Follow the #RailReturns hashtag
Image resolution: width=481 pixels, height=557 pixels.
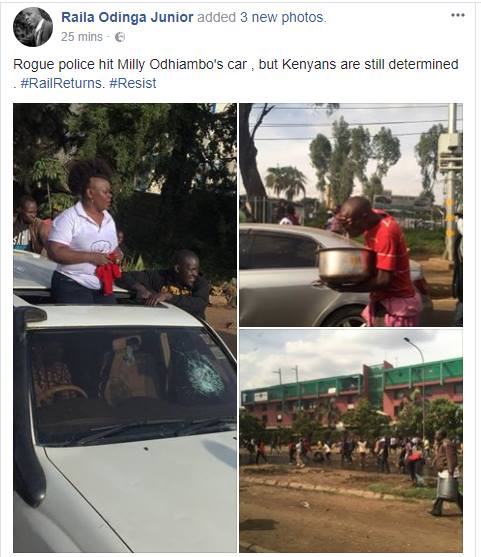coord(62,83)
